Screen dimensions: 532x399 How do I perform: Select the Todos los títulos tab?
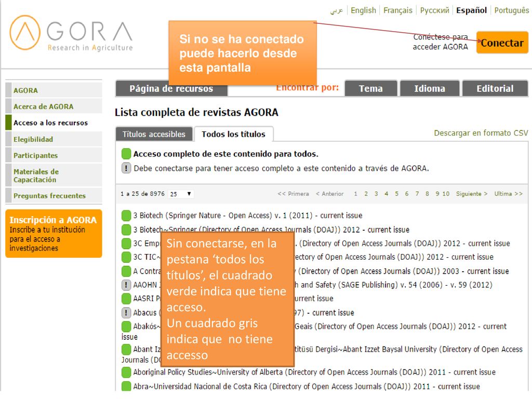pyautogui.click(x=233, y=134)
